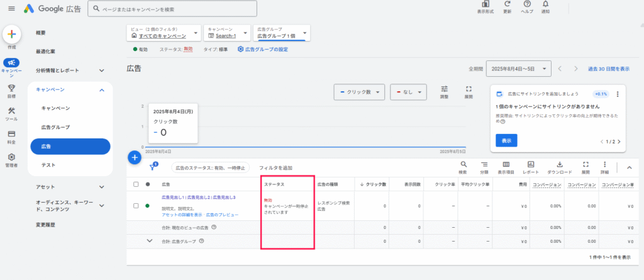
Task: Click アセットの詳細を表示 link
Action: tap(183, 215)
